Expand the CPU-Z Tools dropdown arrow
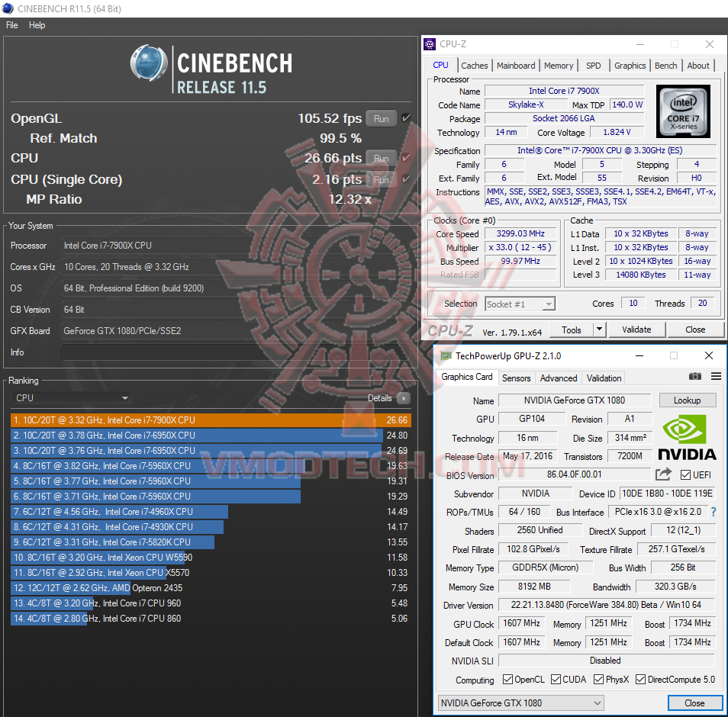 tap(599, 330)
